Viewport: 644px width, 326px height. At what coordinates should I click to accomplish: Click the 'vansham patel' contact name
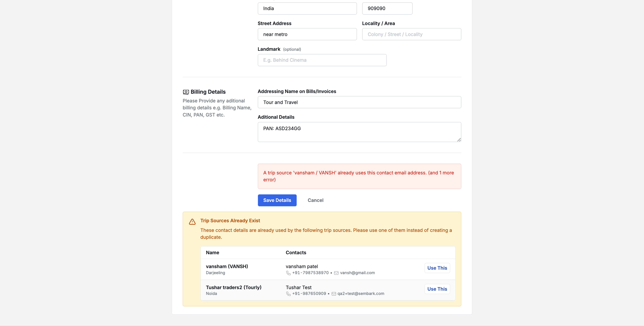(302, 267)
